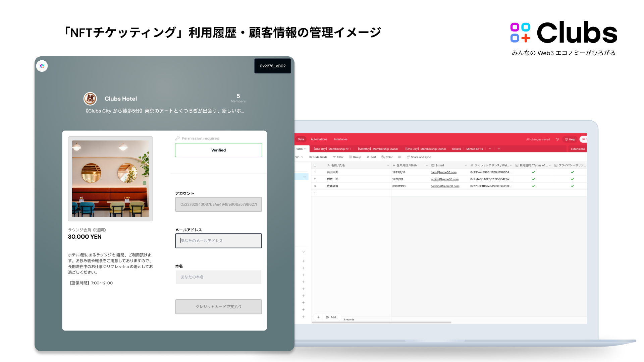Click Hide fields in the toolbar
The image size is (644, 362).
click(x=318, y=157)
